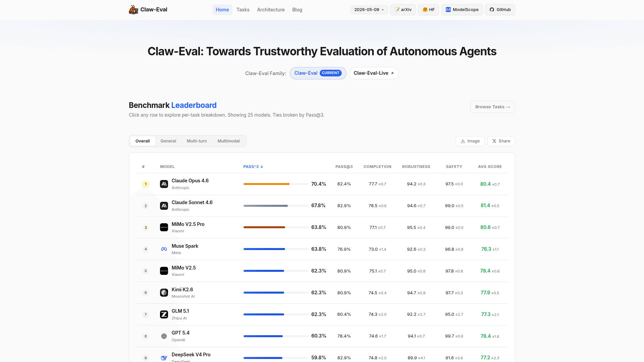Click Xiaomi logo beside MiMo V2.5 Pro
The image size is (644, 362).
click(164, 227)
